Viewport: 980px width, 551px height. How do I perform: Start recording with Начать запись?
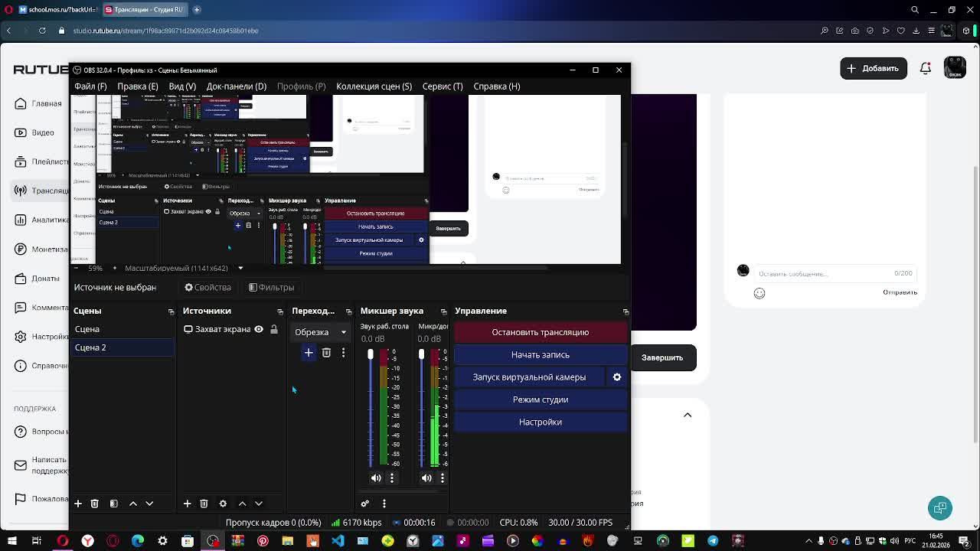(x=541, y=355)
